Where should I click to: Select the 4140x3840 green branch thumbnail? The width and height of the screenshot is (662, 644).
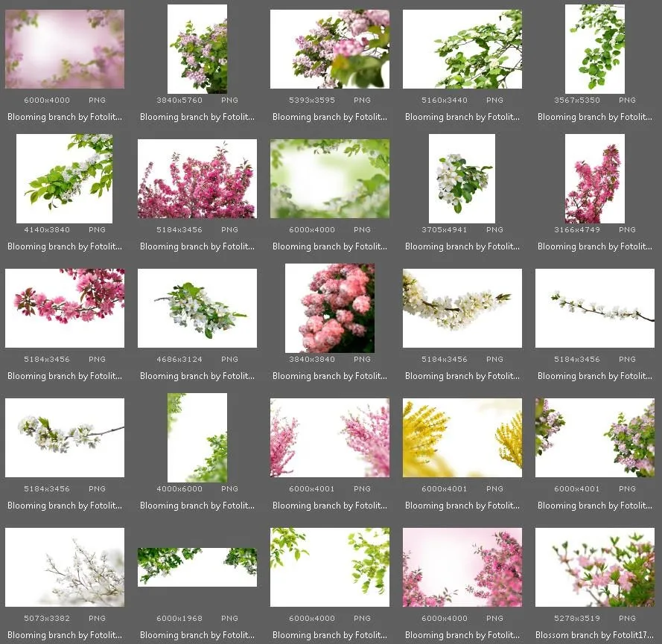(65, 179)
